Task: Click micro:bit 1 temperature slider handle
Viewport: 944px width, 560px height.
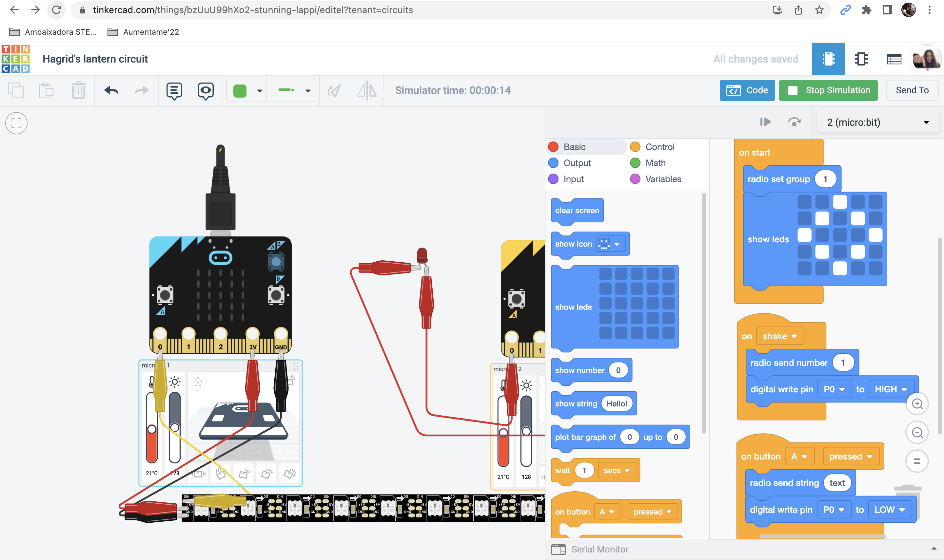Action: click(152, 429)
